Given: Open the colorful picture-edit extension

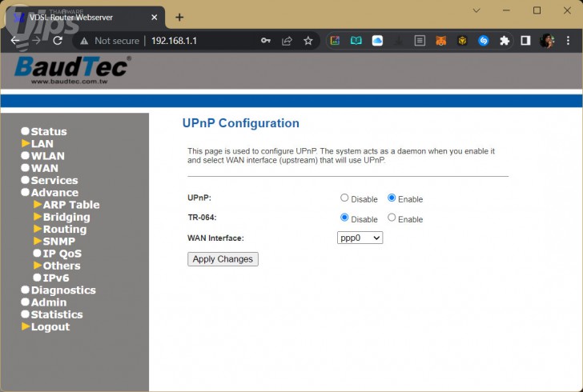Looking at the screenshot, I should coord(335,41).
